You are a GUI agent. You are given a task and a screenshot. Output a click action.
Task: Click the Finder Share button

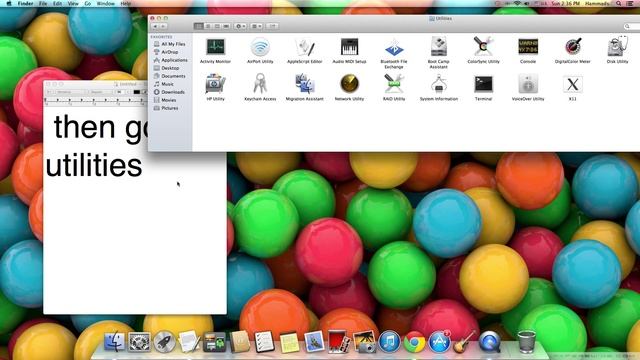coord(272,26)
